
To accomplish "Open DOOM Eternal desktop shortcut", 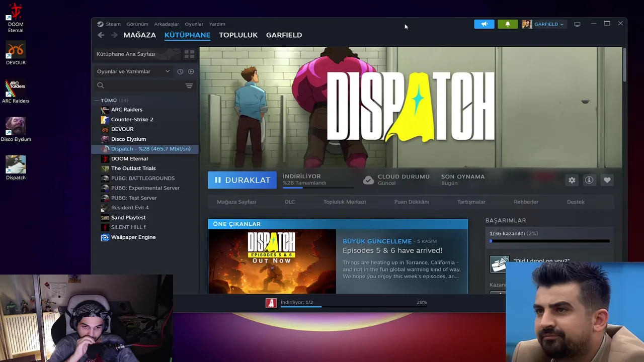I will point(16,18).
